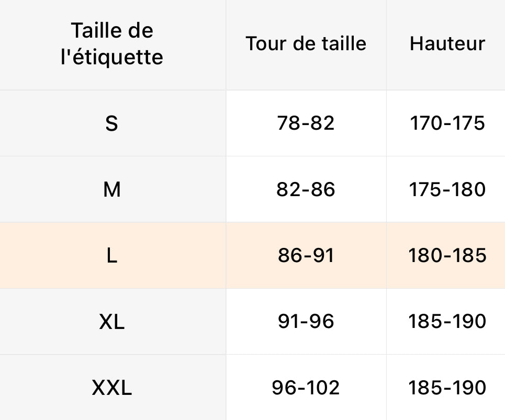Screen dimensions: 505x420
Task: Click the 175-180 height cell
Action: [x=447, y=189]
